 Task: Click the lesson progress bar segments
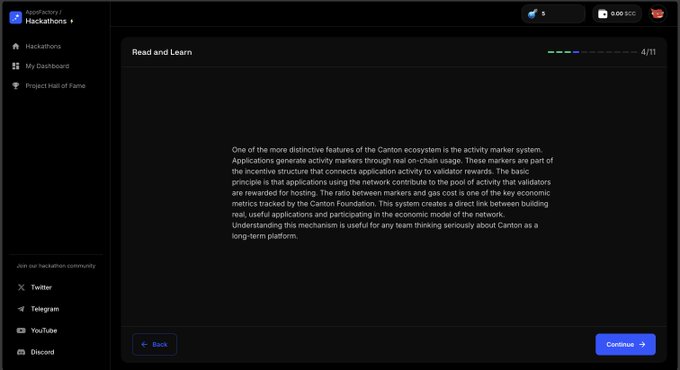592,52
